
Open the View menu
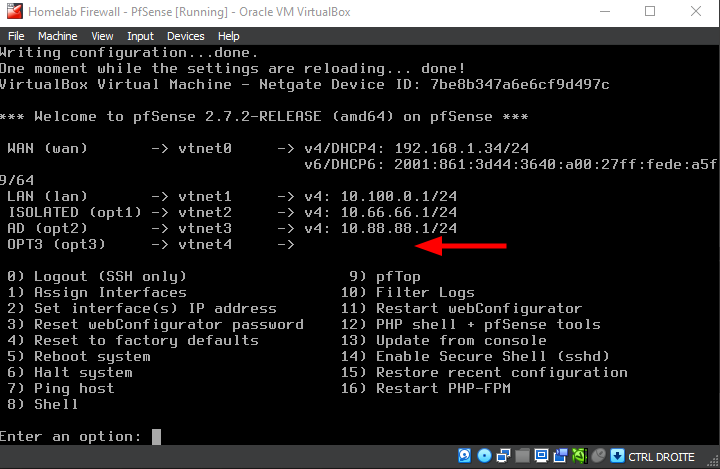[x=102, y=36]
